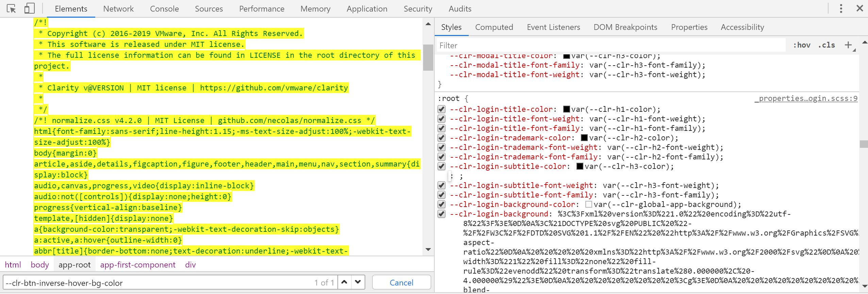Activate the inspect element picker icon
The width and height of the screenshot is (868, 294).
[x=11, y=8]
